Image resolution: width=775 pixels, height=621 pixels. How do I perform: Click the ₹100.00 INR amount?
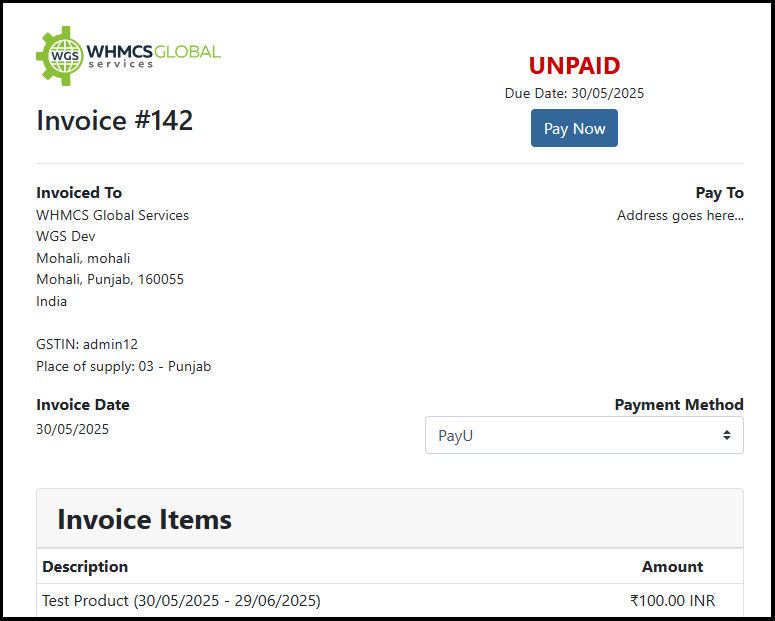coord(672,600)
